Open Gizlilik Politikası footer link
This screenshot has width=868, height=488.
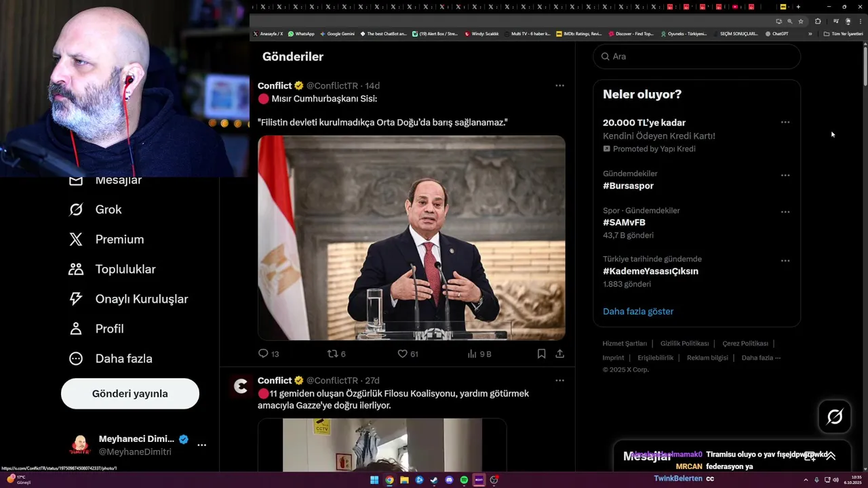(684, 344)
